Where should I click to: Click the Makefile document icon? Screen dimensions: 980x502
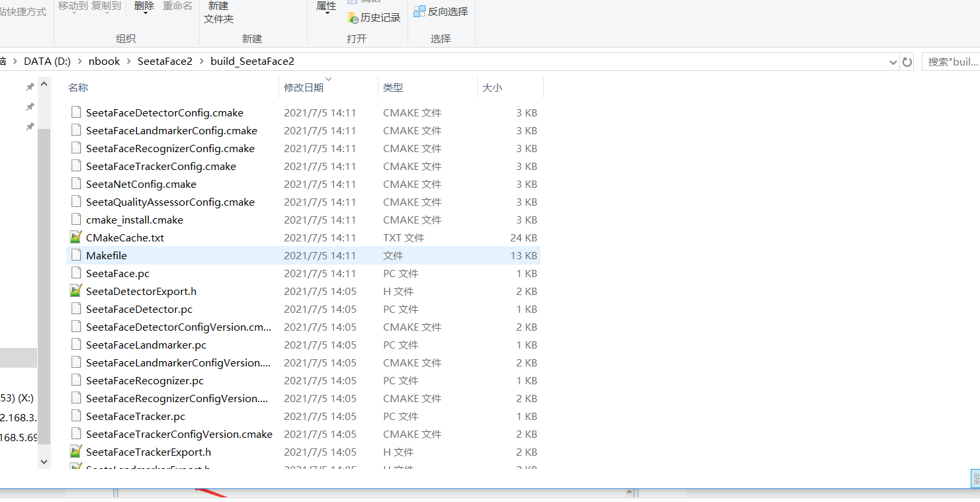pos(75,255)
